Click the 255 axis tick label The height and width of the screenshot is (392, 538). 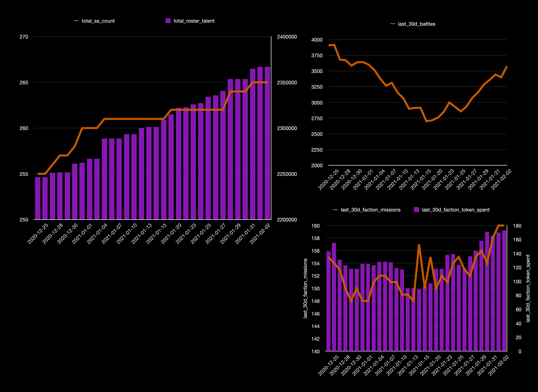(x=24, y=174)
